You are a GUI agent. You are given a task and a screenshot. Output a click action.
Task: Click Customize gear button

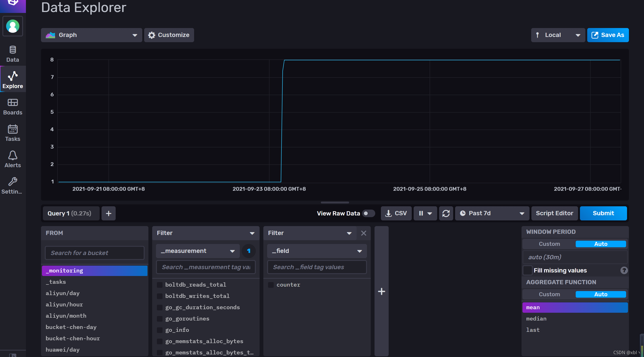click(x=169, y=35)
